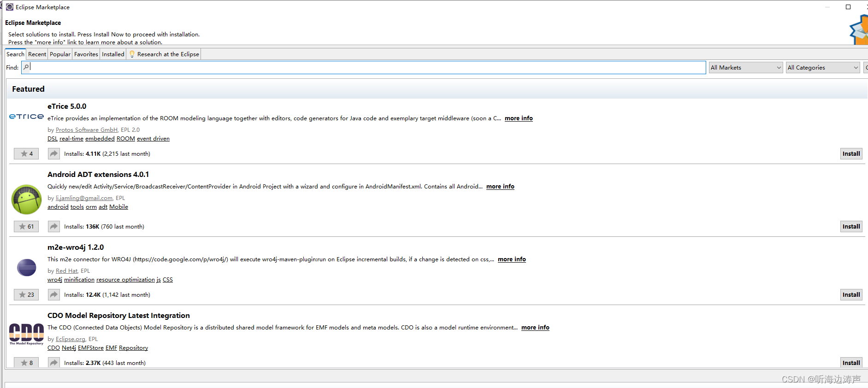Image resolution: width=868 pixels, height=388 pixels.
Task: Star CDO Model Repository Latest Integration
Action: [26, 363]
